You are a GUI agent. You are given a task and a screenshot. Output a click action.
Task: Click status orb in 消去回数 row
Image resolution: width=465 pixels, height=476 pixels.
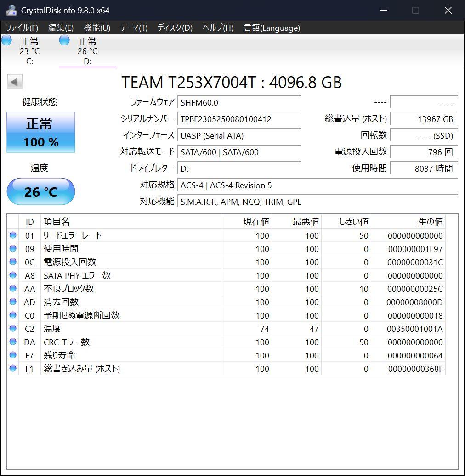pyautogui.click(x=13, y=302)
